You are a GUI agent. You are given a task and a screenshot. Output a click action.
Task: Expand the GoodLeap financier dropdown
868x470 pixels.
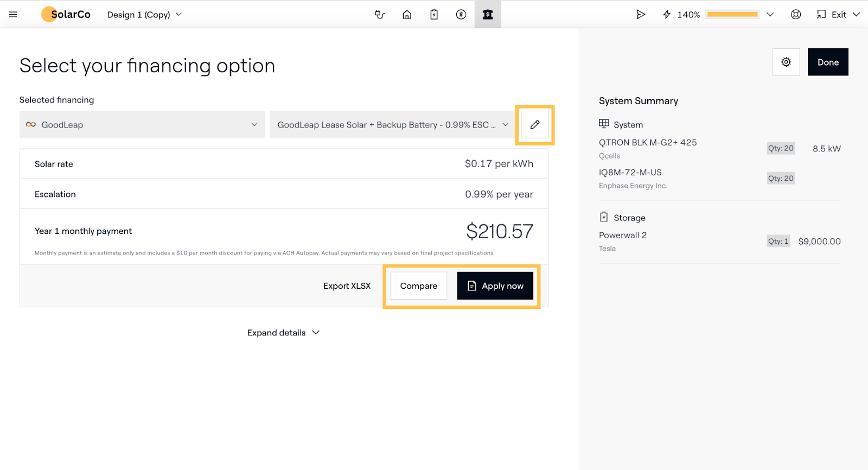click(x=142, y=125)
